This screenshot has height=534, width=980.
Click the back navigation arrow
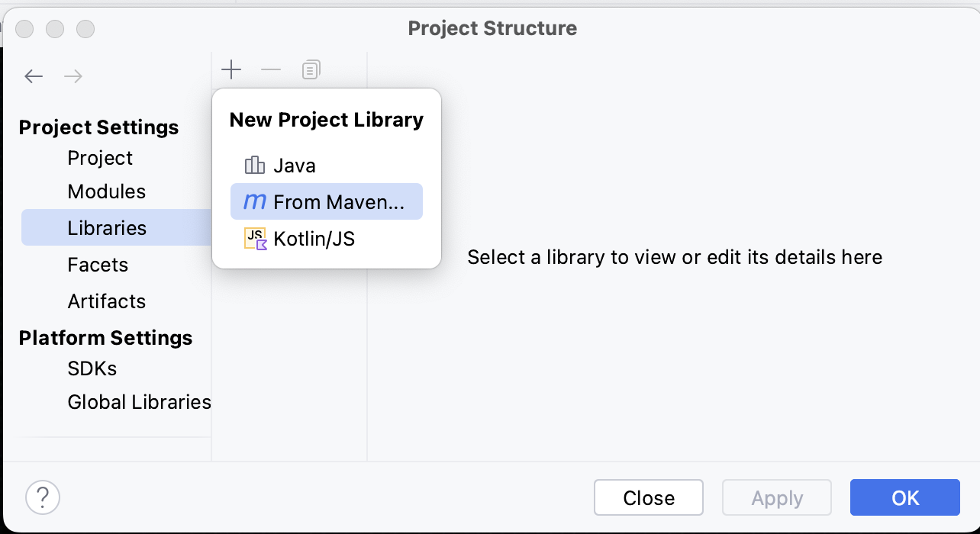pyautogui.click(x=34, y=76)
